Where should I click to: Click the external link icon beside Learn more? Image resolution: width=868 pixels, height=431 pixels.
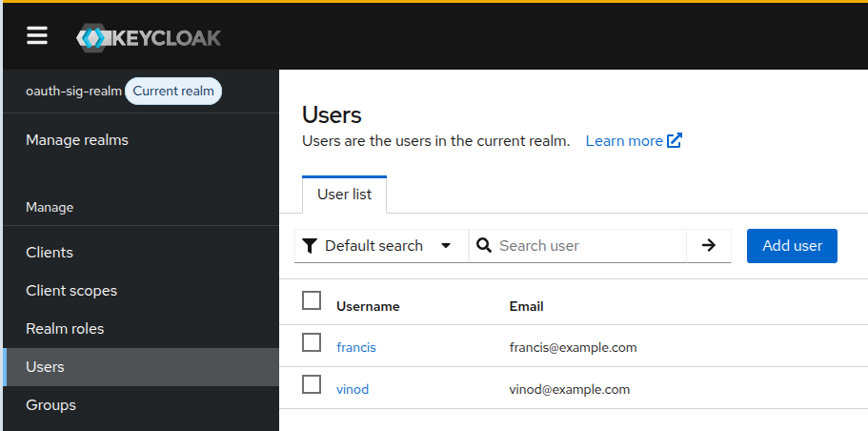[675, 141]
